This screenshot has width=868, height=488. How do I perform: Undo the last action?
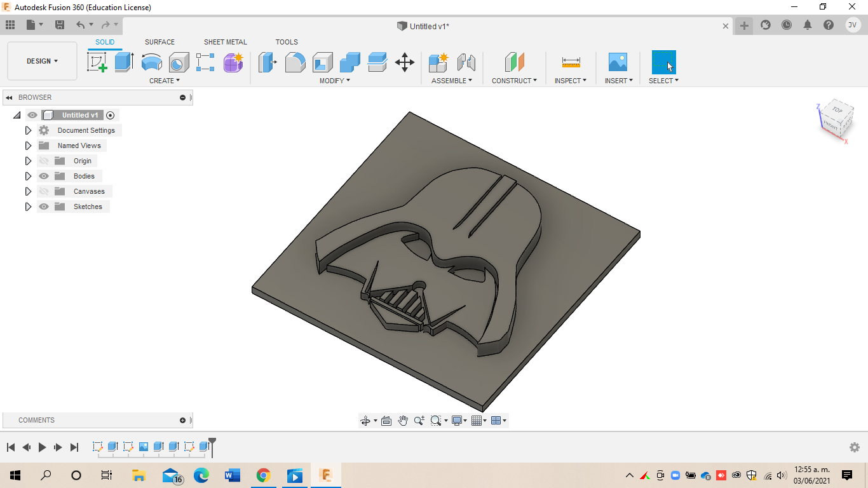click(81, 25)
